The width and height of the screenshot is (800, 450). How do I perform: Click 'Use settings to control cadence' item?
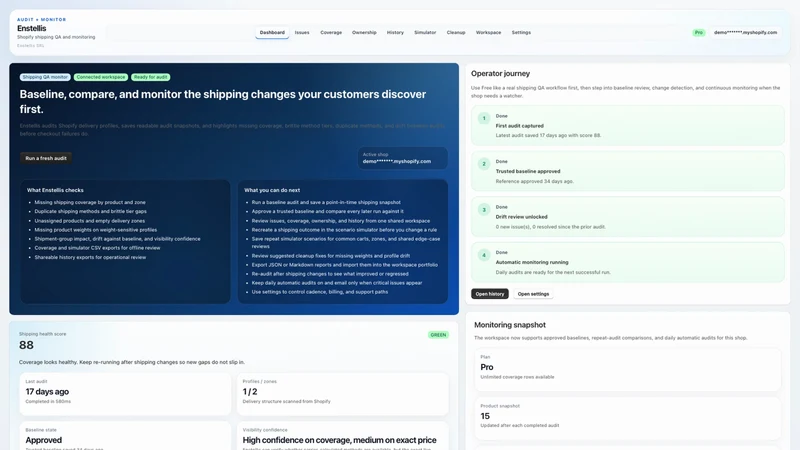[x=320, y=292]
